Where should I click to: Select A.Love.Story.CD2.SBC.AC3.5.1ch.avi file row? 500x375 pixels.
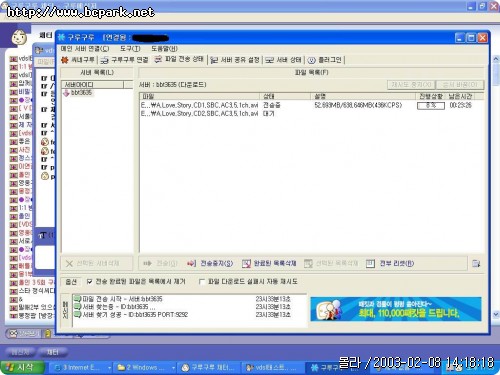[x=311, y=114]
